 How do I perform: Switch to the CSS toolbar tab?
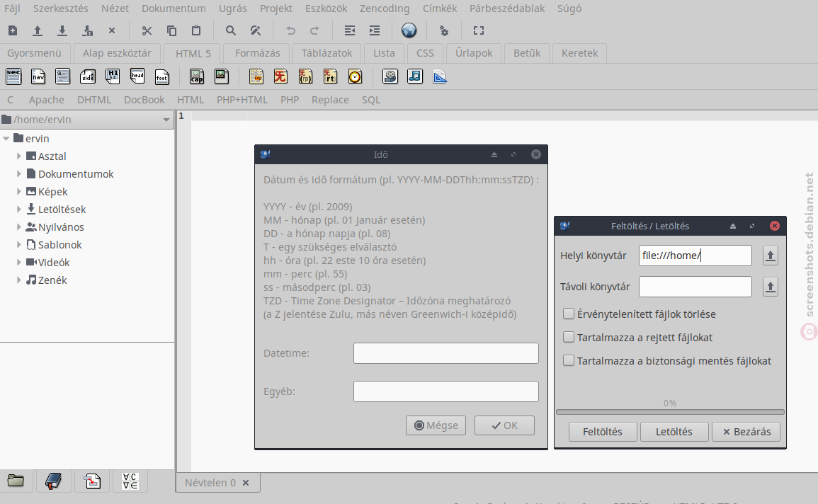[x=425, y=53]
